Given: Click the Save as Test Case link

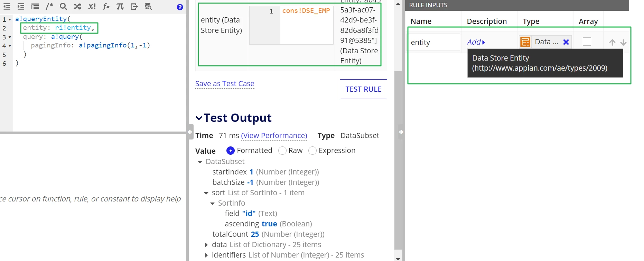Looking at the screenshot, I should pos(225,84).
